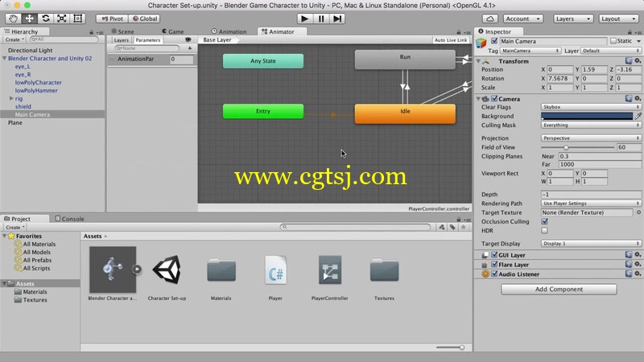Select the Layers tab in Animator
Screen dimensions: 644x362
[122, 40]
